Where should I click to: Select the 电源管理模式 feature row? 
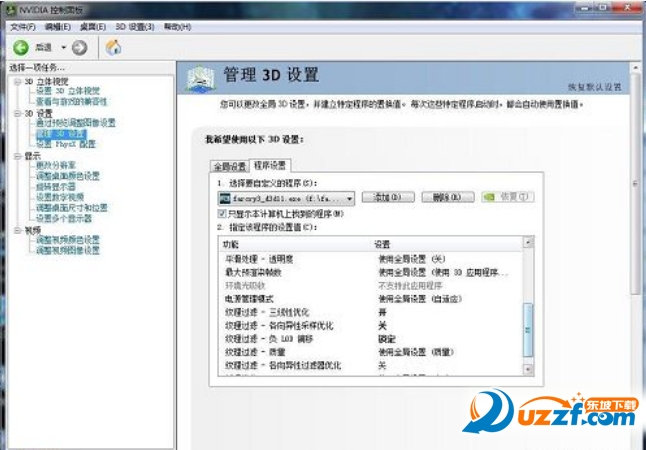pyautogui.click(x=371, y=299)
